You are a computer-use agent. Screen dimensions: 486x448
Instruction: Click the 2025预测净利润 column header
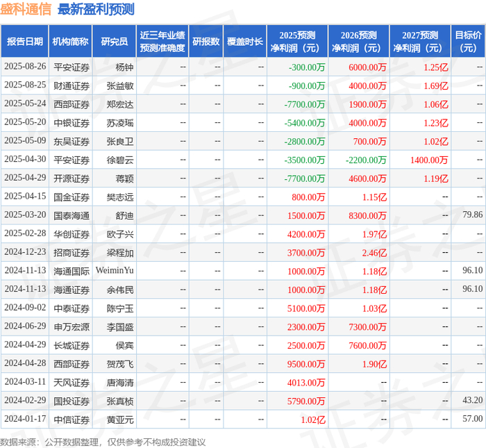click(x=297, y=41)
